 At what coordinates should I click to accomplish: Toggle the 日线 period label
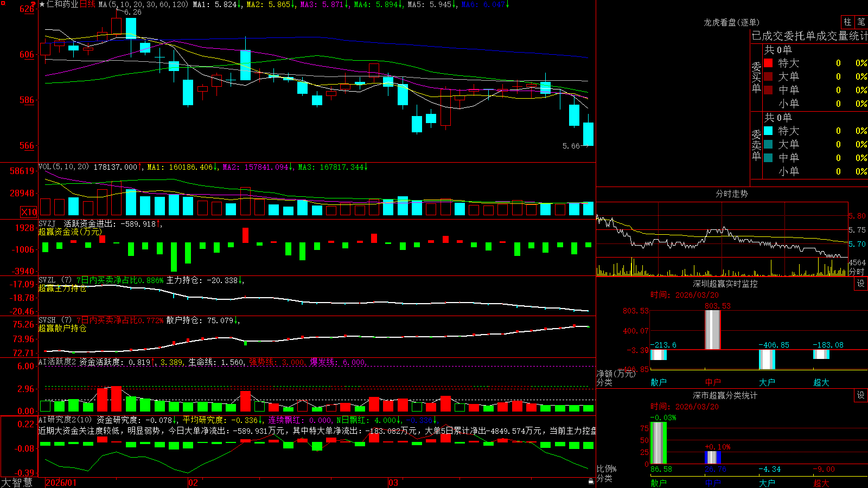[87, 4]
